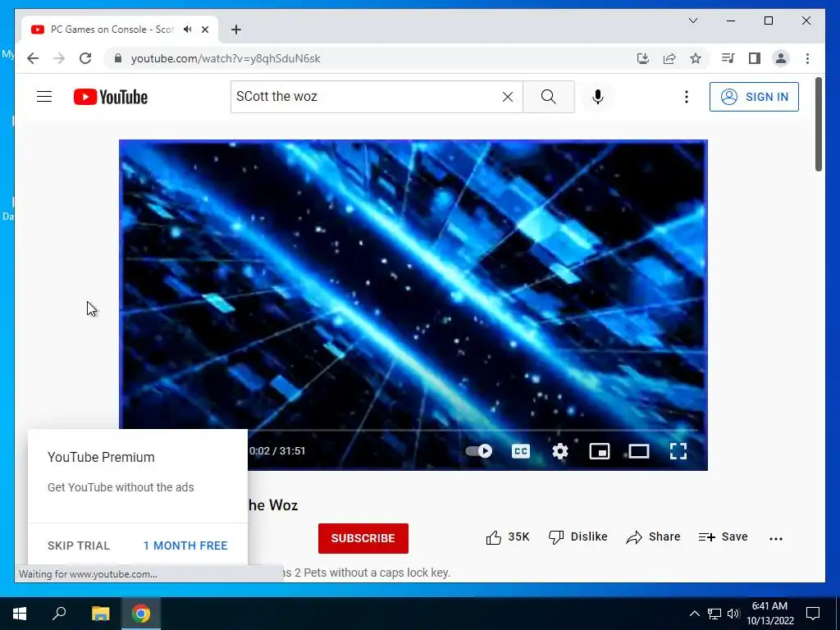
Task: Open YouTube settings three-dot menu
Action: (x=687, y=97)
